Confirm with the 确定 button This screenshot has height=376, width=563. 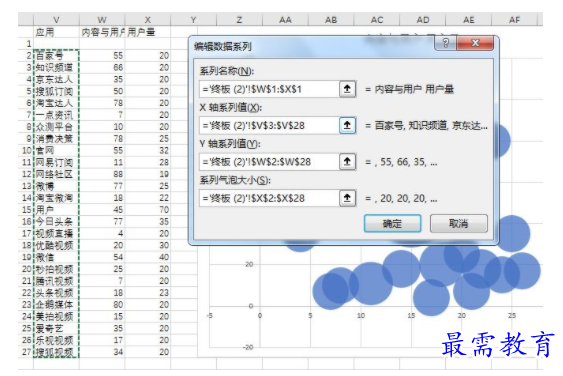coord(392,223)
